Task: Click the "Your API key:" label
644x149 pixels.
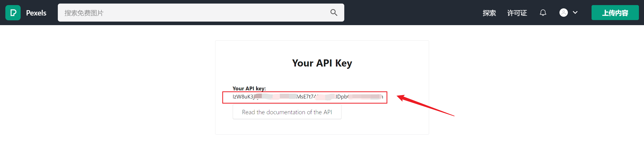Action: coord(249,88)
